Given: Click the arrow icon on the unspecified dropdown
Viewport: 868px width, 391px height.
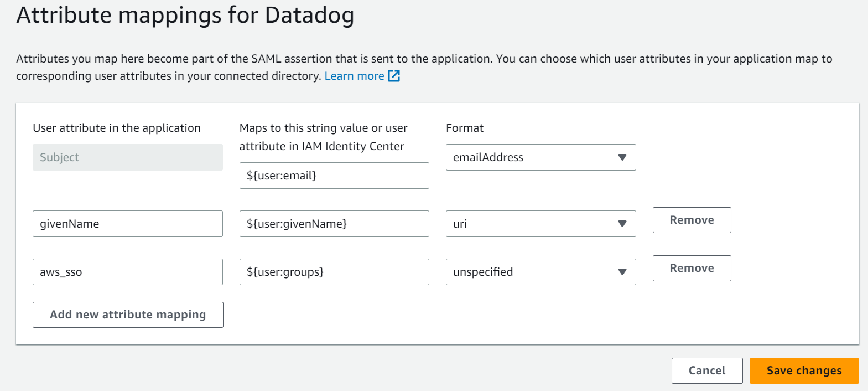Looking at the screenshot, I should (622, 272).
